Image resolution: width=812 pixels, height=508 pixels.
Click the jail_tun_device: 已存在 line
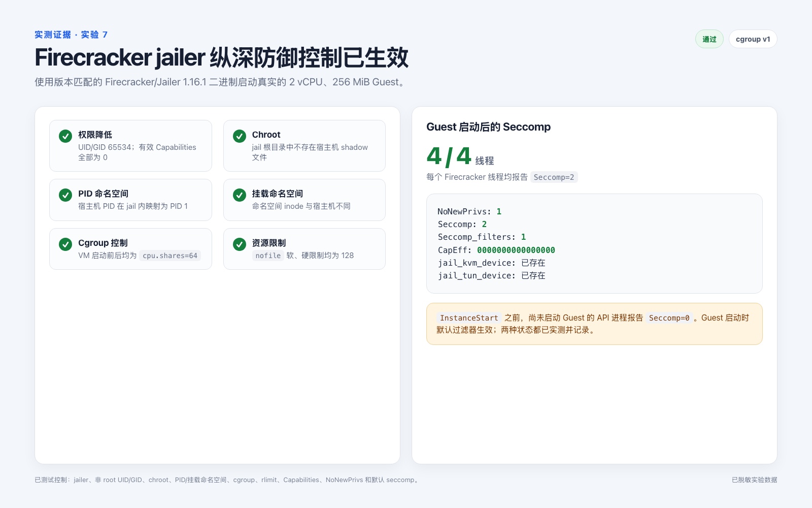click(x=491, y=275)
